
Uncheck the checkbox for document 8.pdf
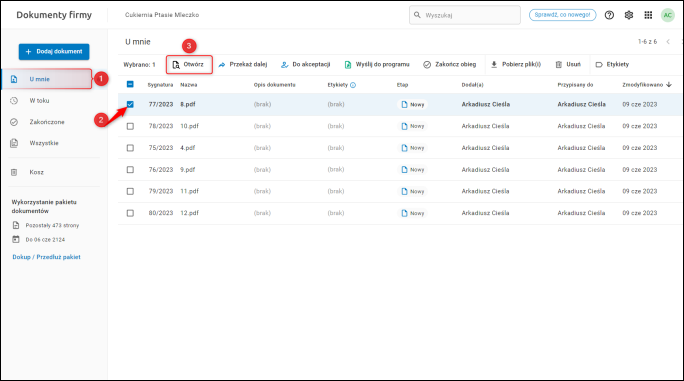point(130,104)
